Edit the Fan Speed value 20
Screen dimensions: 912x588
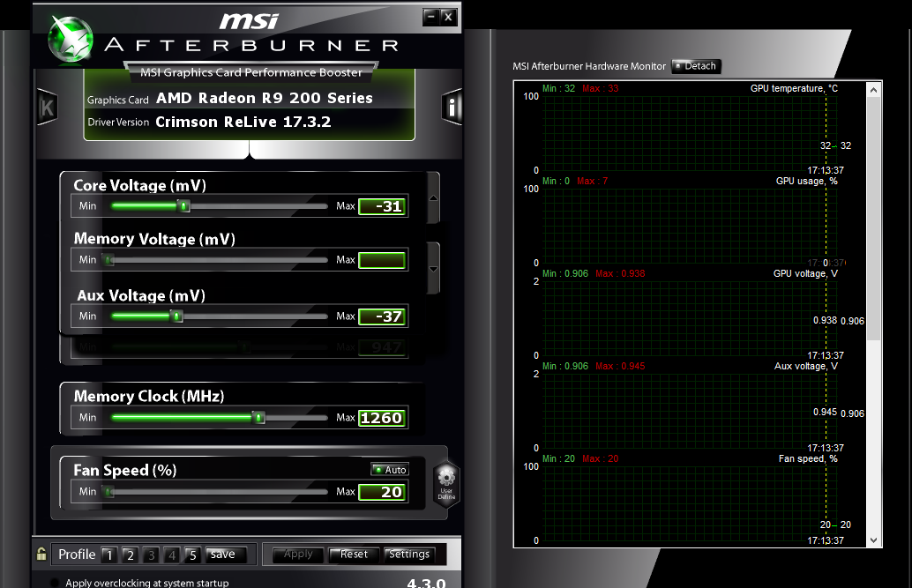382,492
